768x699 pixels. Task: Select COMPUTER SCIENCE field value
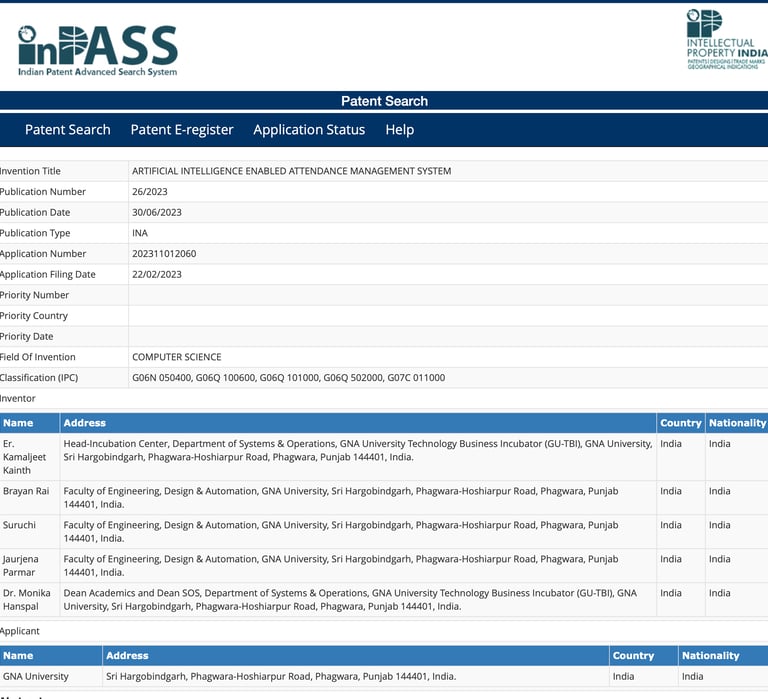tap(176, 357)
